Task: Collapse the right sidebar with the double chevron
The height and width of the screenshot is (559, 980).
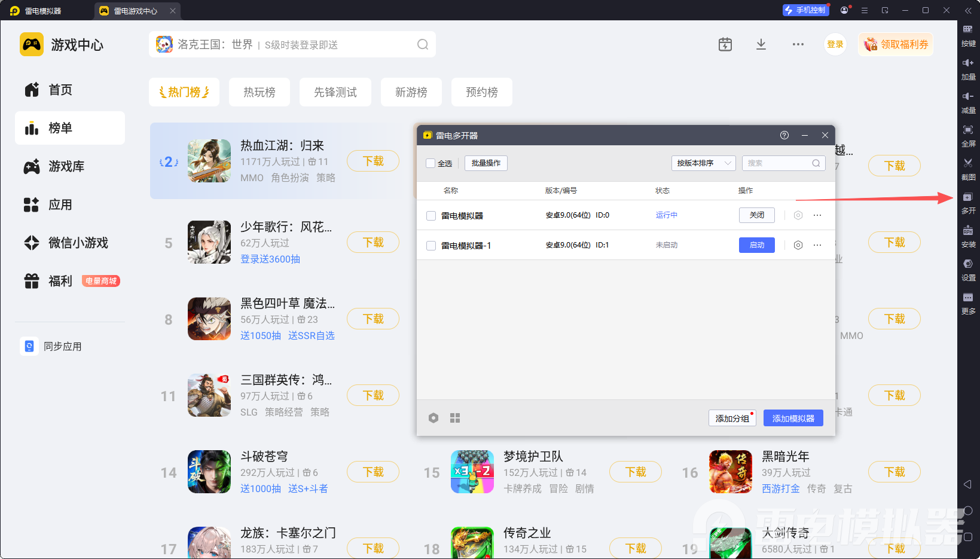Action: pyautogui.click(x=968, y=10)
